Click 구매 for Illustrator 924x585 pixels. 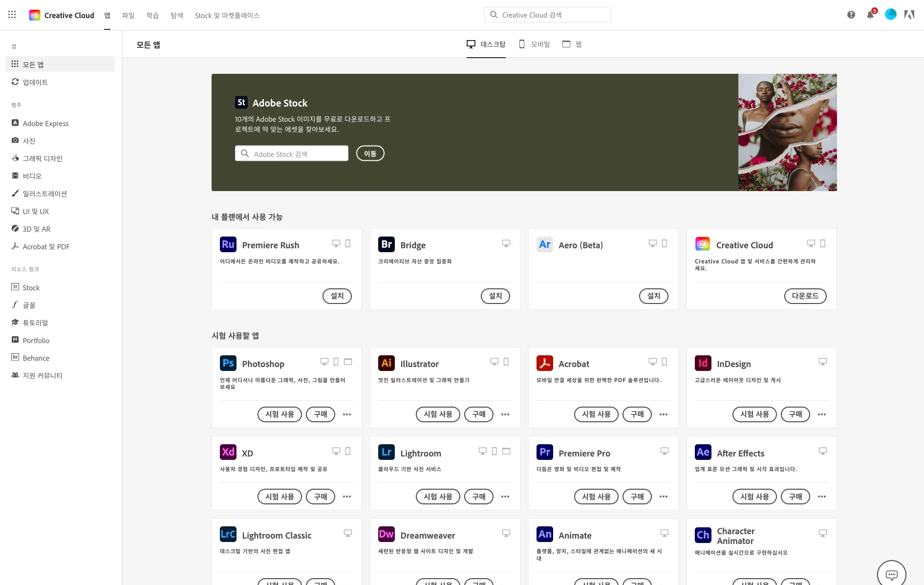tap(479, 414)
